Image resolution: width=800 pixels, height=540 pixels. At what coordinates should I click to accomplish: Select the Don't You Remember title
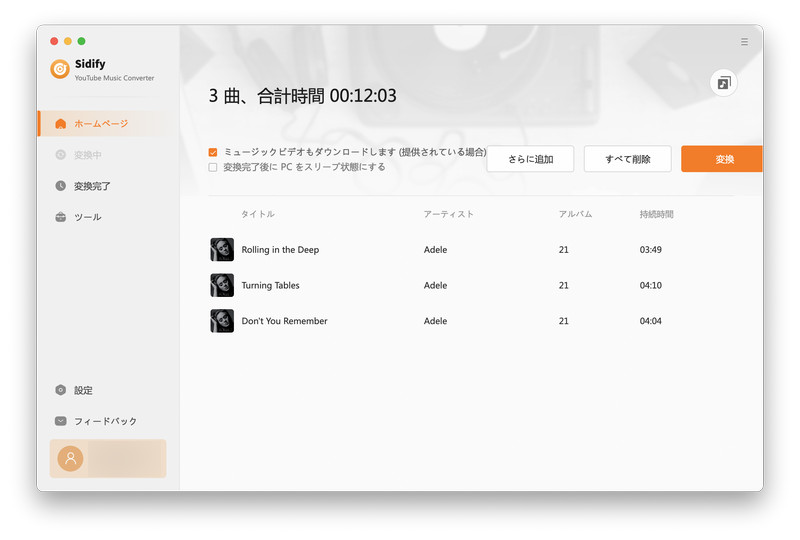click(284, 321)
